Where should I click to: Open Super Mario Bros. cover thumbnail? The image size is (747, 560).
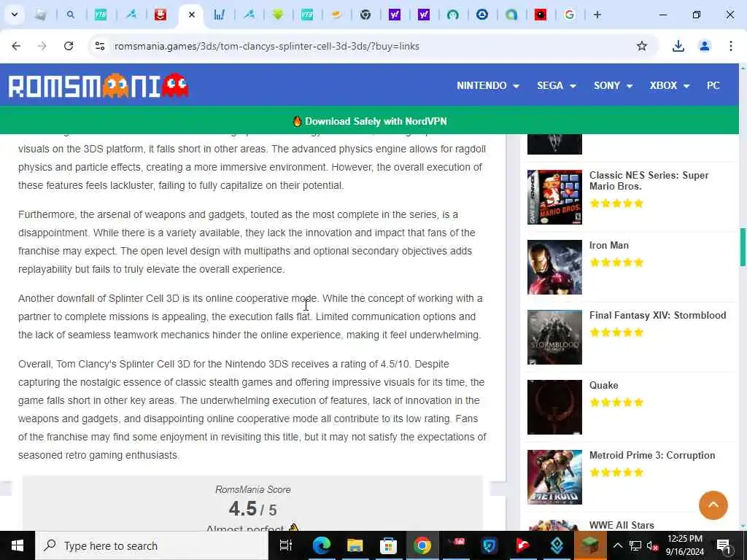tap(554, 197)
